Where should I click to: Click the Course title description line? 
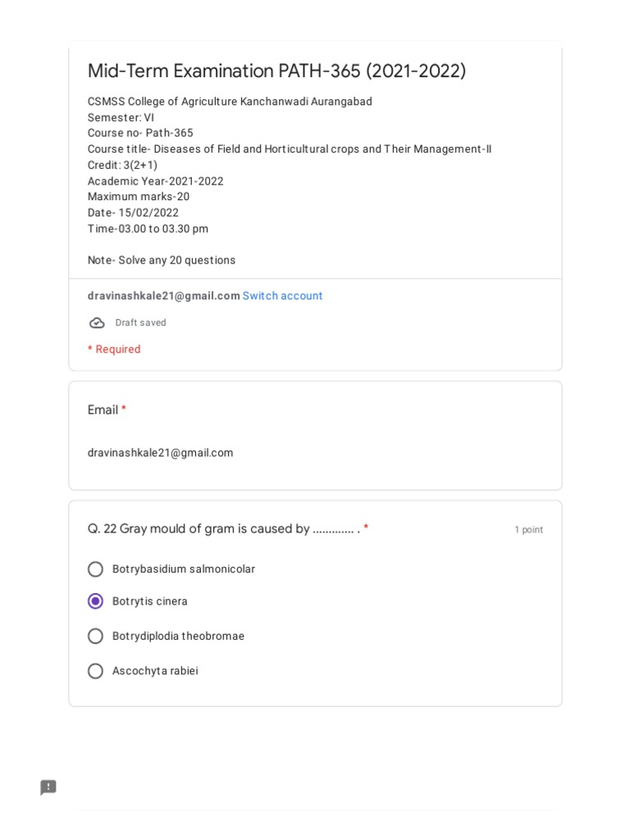pyautogui.click(x=290, y=149)
